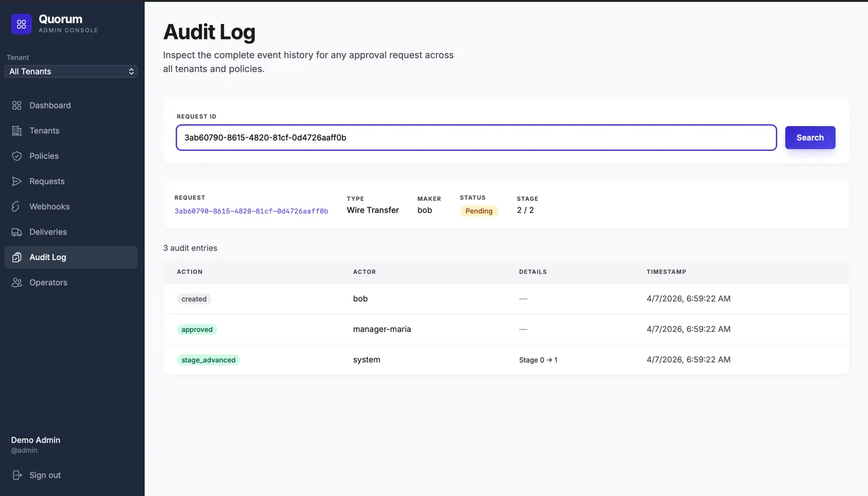Viewport: 868px width, 496px height.
Task: Click the 3 audit entries text
Action: point(190,248)
